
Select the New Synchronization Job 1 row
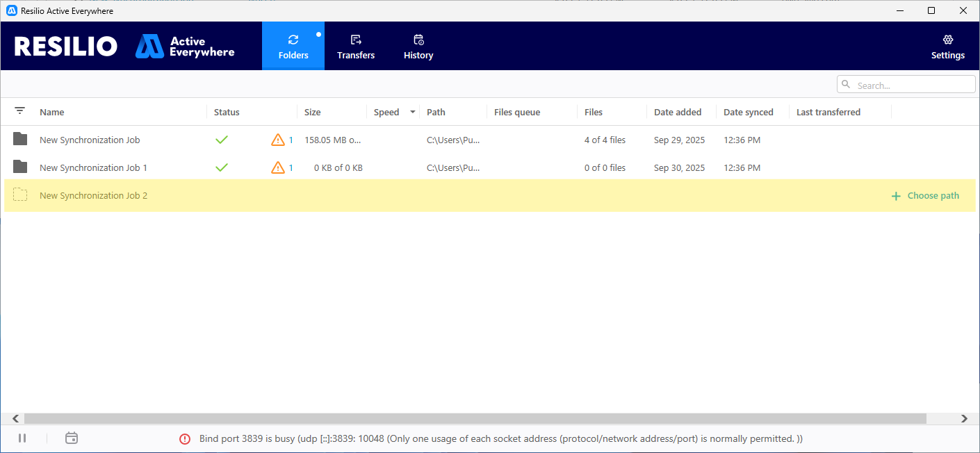click(94, 168)
